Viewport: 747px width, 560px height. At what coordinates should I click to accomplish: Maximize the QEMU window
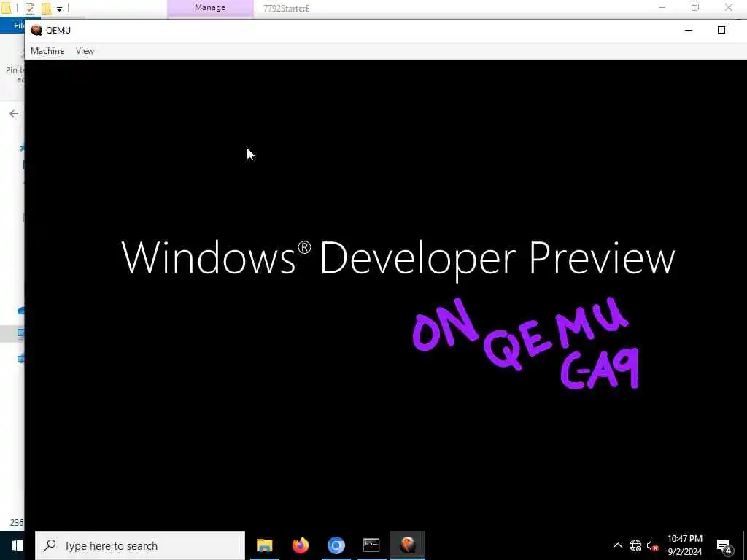(x=721, y=30)
